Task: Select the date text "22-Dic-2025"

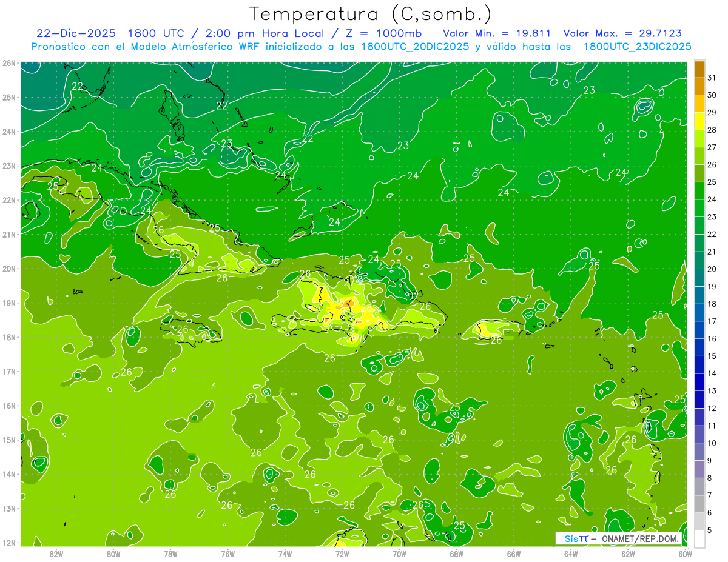Action: (x=76, y=33)
